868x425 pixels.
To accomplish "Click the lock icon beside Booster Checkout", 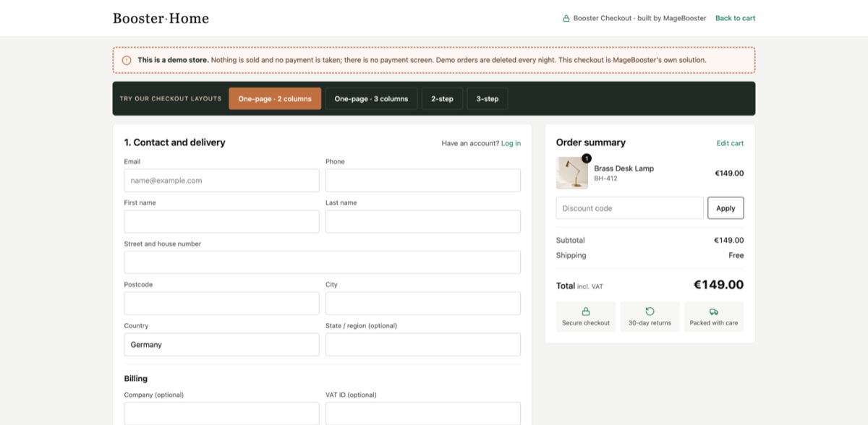I will (x=566, y=18).
